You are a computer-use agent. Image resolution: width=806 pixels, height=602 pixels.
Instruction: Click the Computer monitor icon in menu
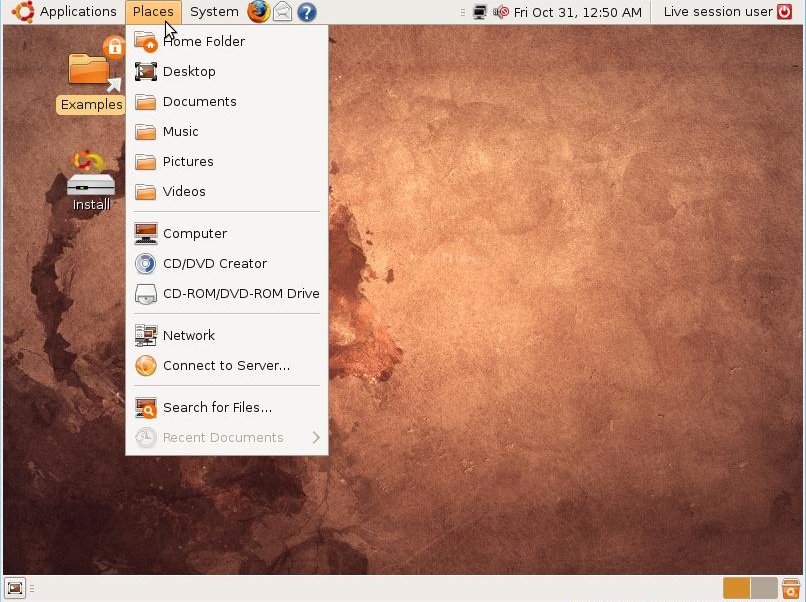(145, 233)
